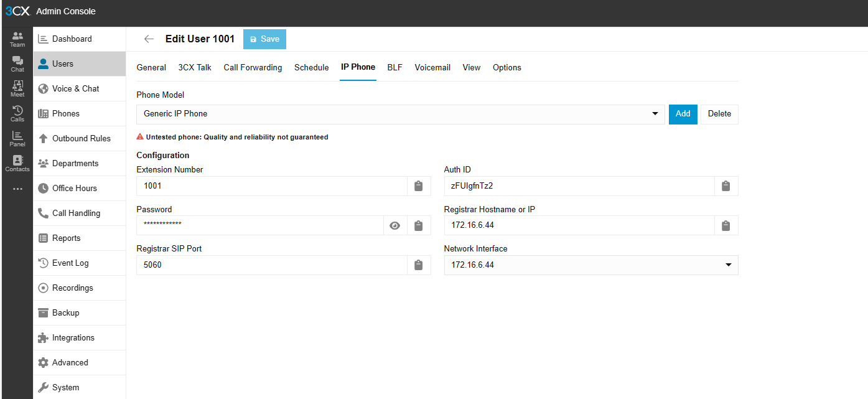The image size is (868, 399).
Task: Select the Call Forwarding tab
Action: click(x=253, y=67)
